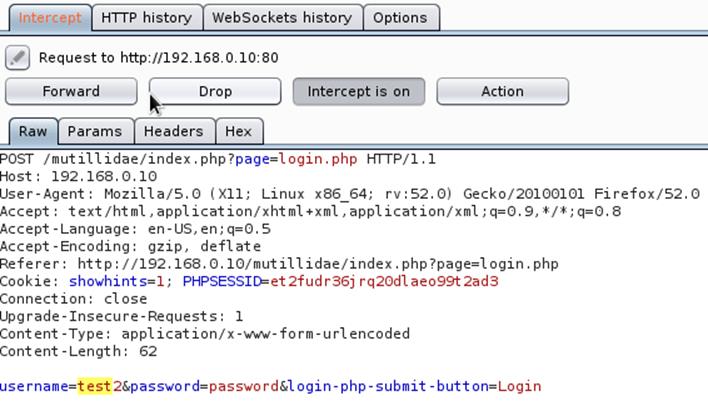This screenshot has height=401, width=708.
Task: Click the Referer header line
Action: tap(279, 264)
